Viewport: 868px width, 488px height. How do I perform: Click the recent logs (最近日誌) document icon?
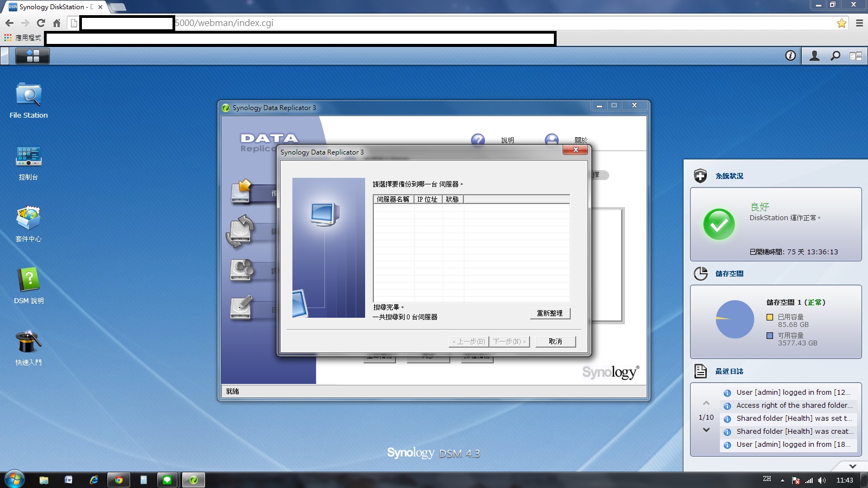700,371
